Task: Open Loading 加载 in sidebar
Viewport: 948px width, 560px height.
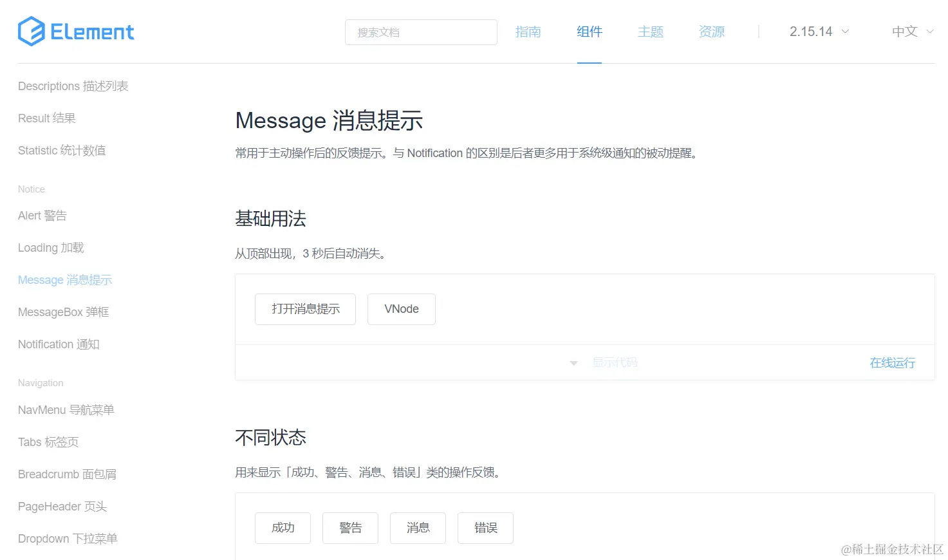Action: click(x=51, y=248)
